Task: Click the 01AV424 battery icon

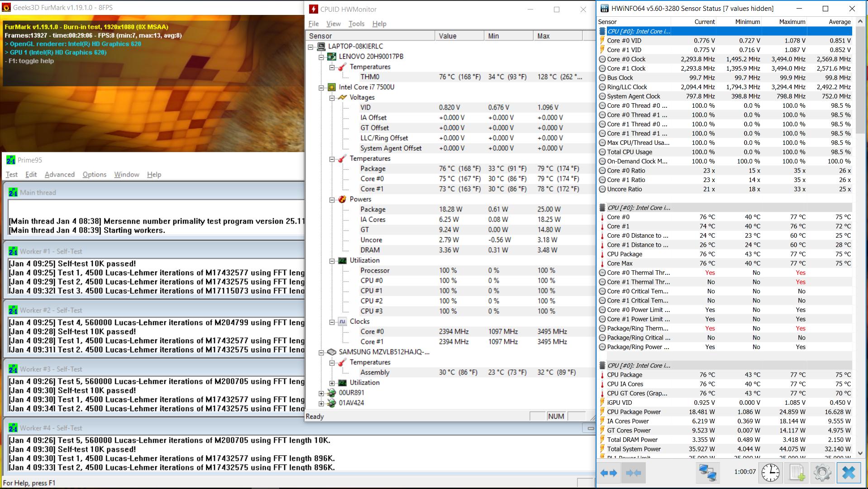Action: 332,403
